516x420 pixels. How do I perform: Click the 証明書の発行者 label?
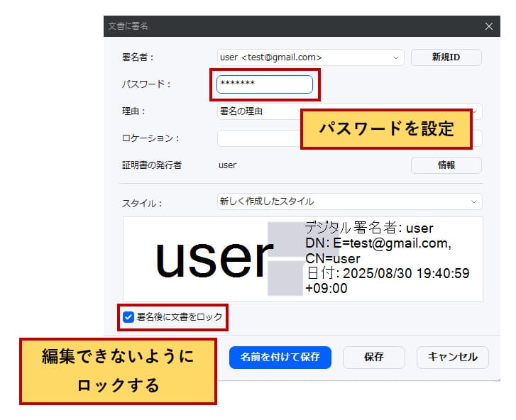[x=152, y=165]
